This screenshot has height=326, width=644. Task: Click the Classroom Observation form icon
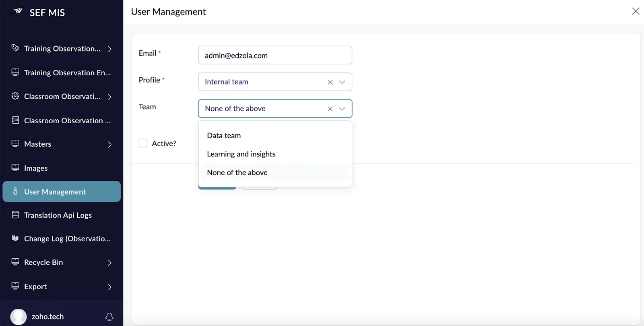(x=15, y=120)
